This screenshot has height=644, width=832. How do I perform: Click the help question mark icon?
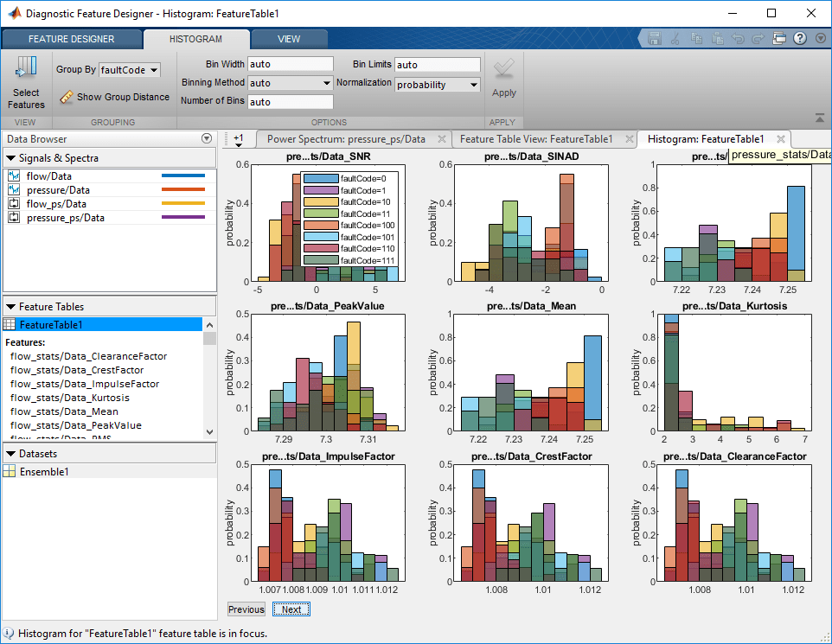800,38
